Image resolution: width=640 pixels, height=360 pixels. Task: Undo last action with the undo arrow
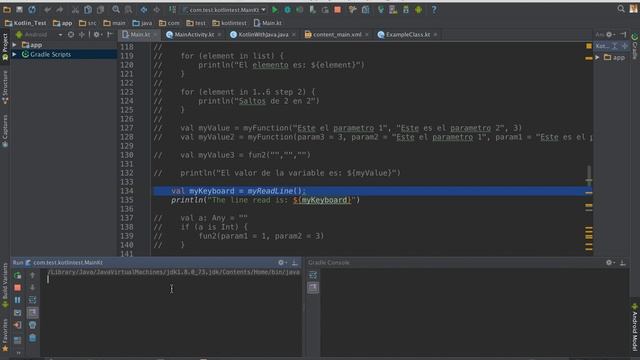48,9
